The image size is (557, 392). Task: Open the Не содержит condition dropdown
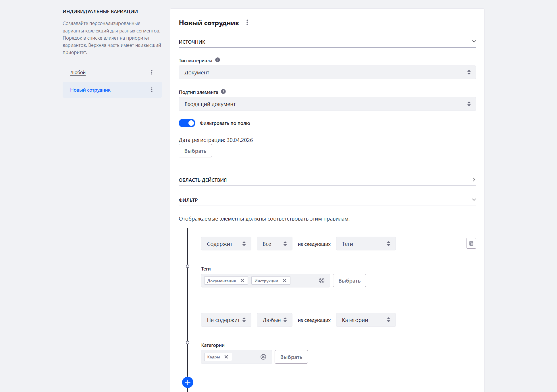pos(226,320)
